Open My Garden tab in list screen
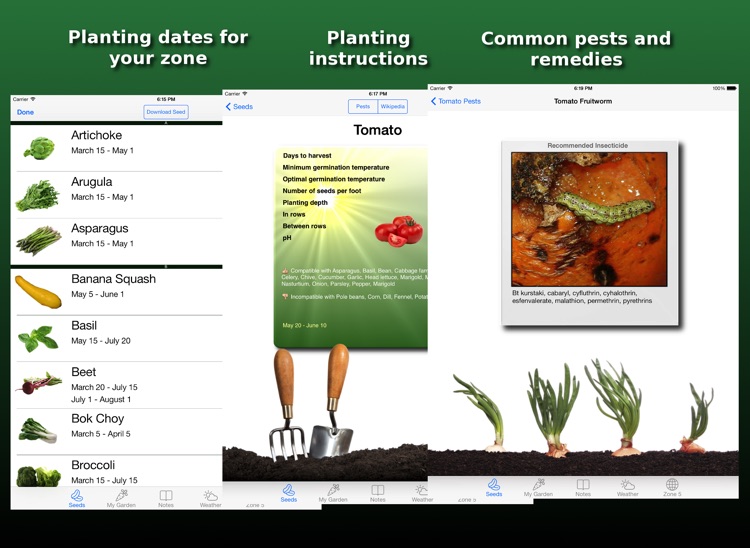Viewport: 750px width, 548px height. (x=121, y=498)
